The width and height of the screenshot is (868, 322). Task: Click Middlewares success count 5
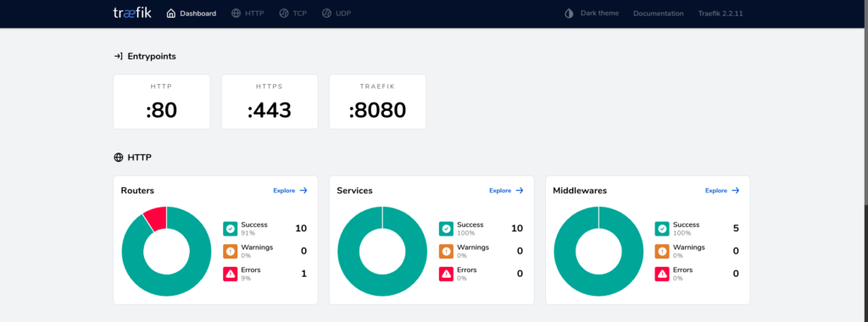tap(736, 229)
